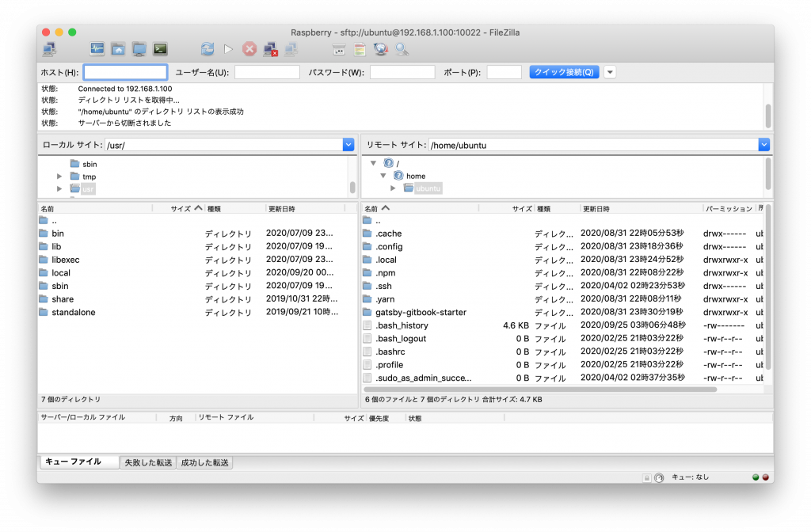Select the .sudo_as_admin_succe... file row
Viewport: 811px width, 532px height.
pyautogui.click(x=563, y=378)
